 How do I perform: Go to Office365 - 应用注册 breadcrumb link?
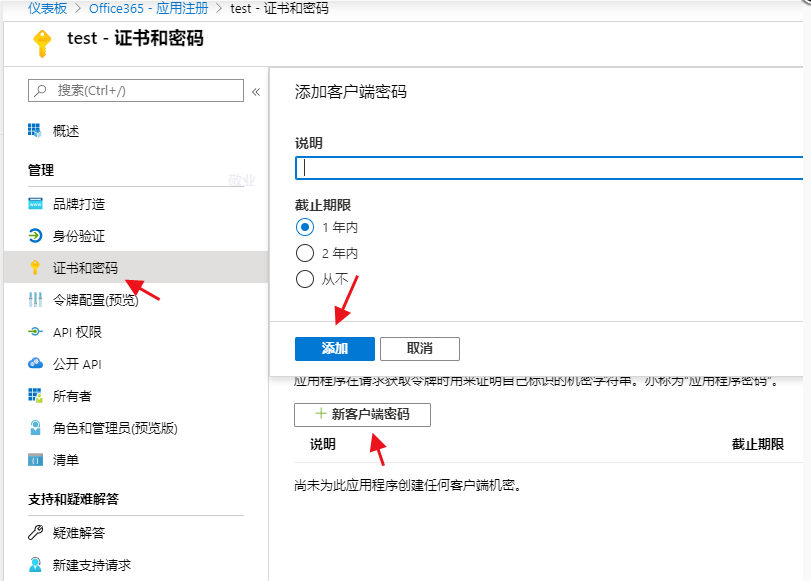tap(148, 8)
